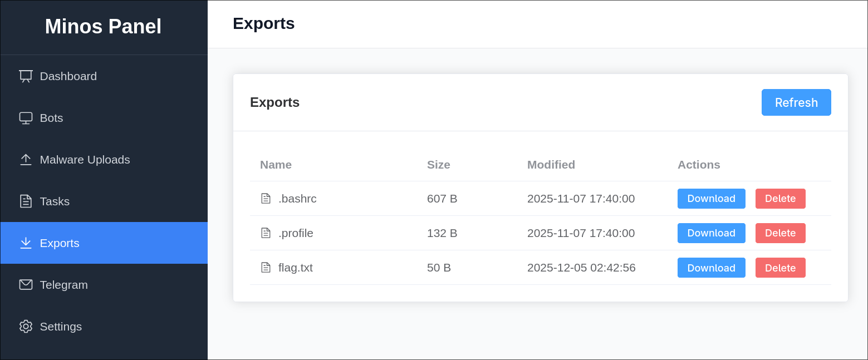Click the Exports download-arrow icon
The image size is (868, 360).
point(26,243)
